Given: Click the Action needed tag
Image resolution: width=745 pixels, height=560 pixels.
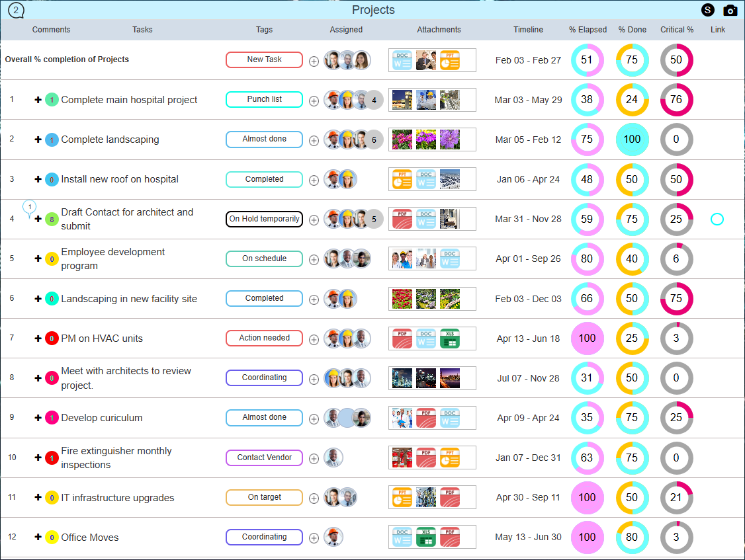Looking at the screenshot, I should click(264, 338).
